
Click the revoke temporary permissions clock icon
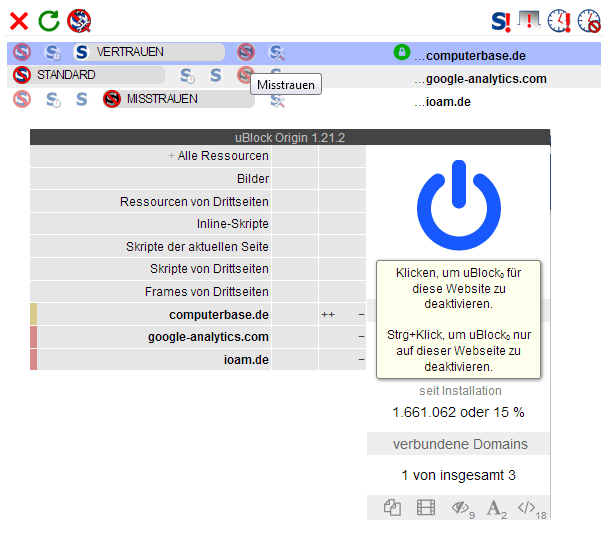(x=589, y=21)
